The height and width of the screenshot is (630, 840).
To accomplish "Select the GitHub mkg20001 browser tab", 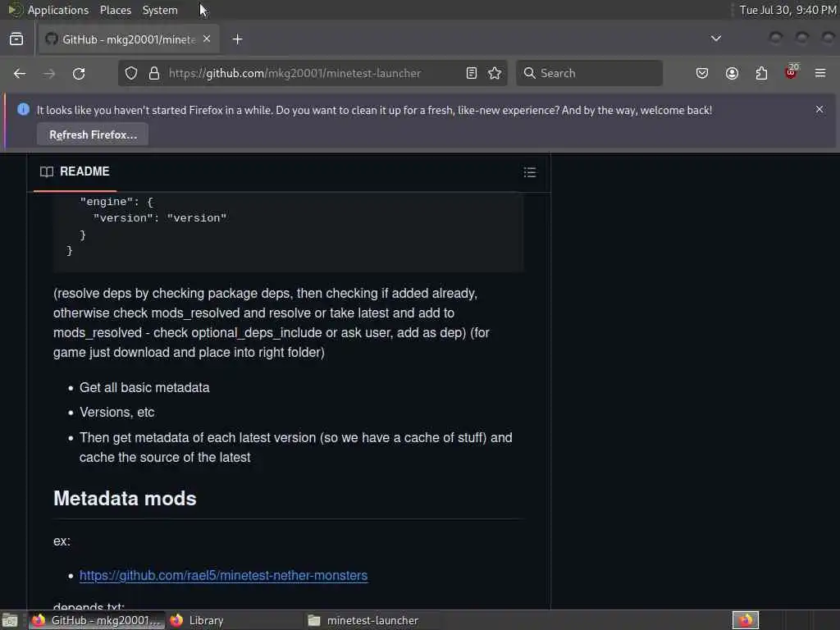I will [129, 39].
